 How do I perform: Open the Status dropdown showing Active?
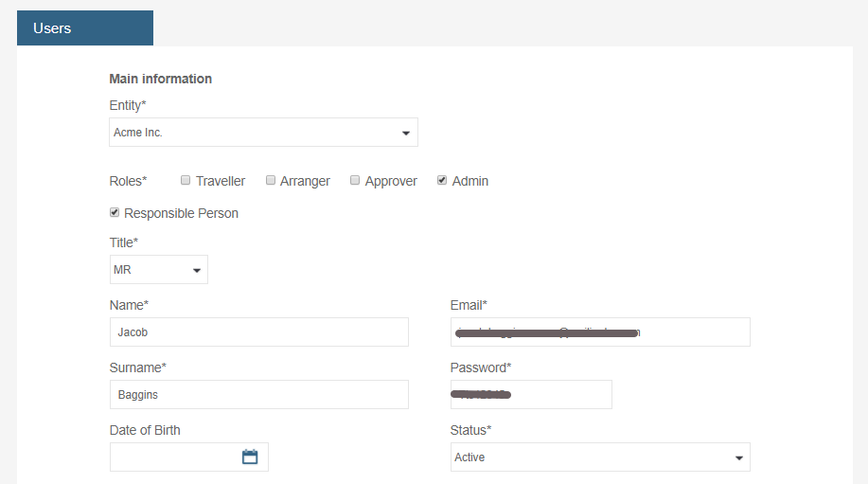599,457
